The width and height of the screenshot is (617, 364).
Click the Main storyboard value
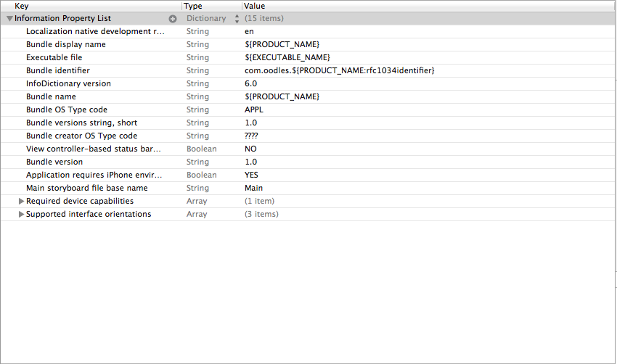pyautogui.click(x=254, y=188)
